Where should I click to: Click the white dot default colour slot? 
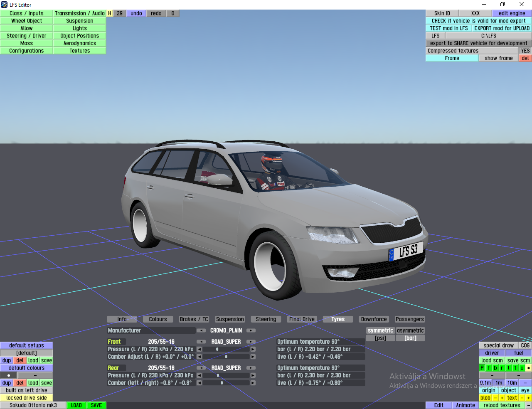[x=9, y=375]
